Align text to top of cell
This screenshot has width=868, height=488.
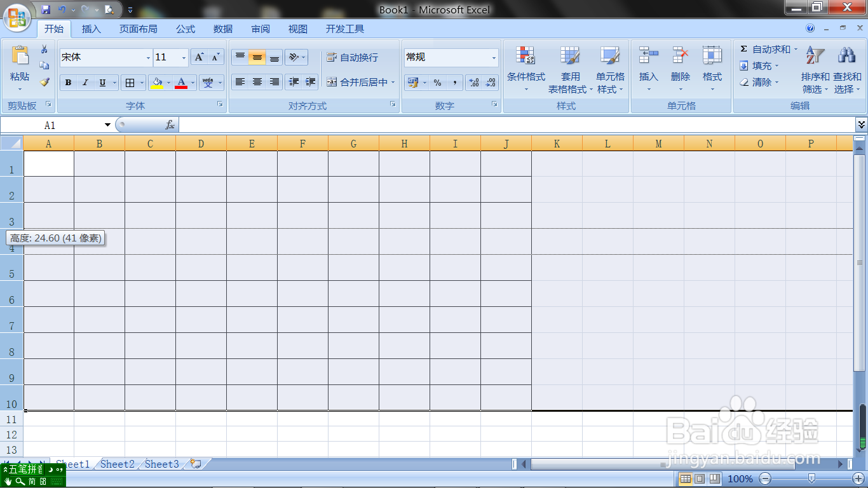click(240, 57)
